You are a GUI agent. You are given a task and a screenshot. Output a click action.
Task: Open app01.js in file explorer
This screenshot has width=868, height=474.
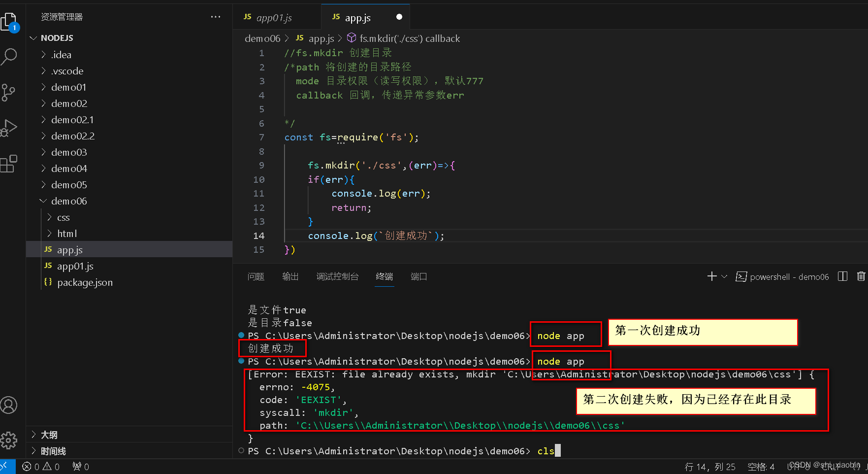tap(129, 266)
